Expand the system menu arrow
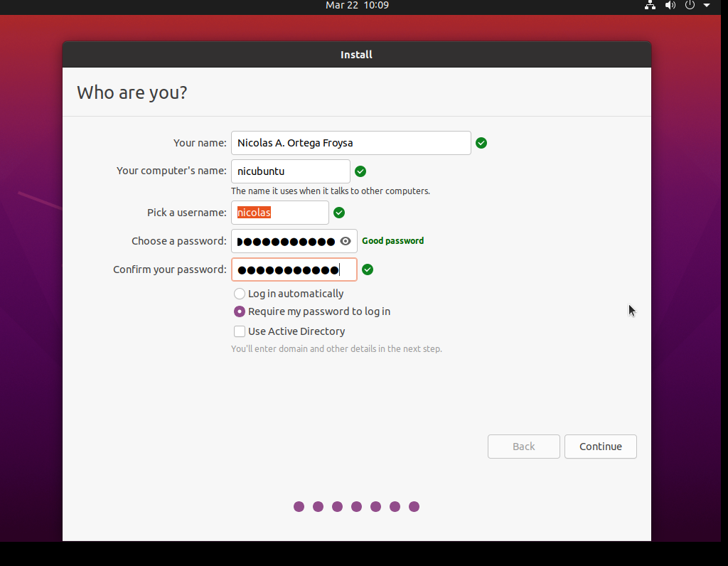This screenshot has height=566, width=728. click(707, 6)
